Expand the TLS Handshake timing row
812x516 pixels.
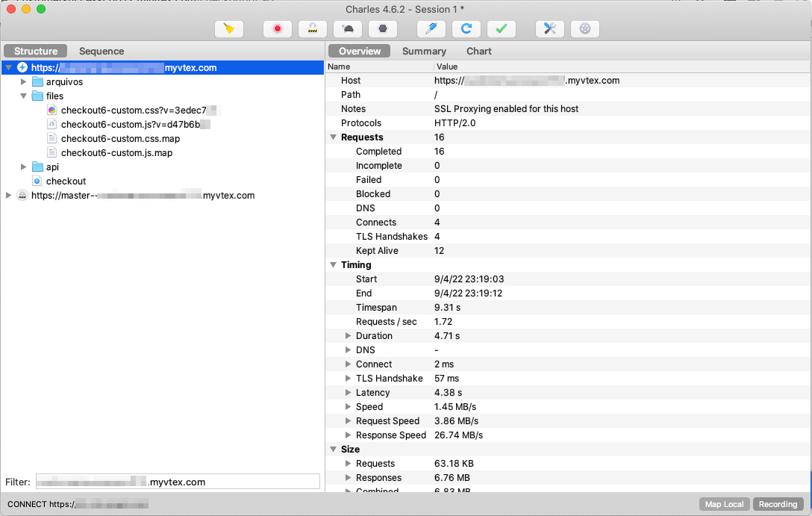click(x=348, y=378)
